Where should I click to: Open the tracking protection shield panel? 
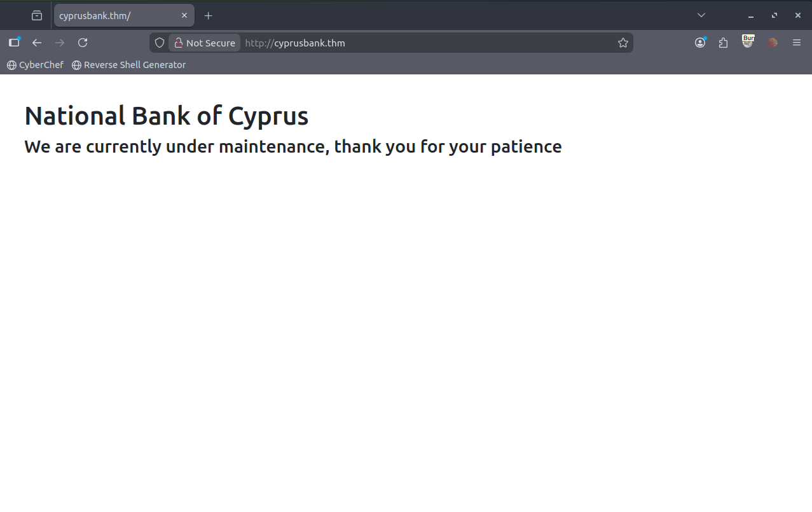tap(160, 43)
